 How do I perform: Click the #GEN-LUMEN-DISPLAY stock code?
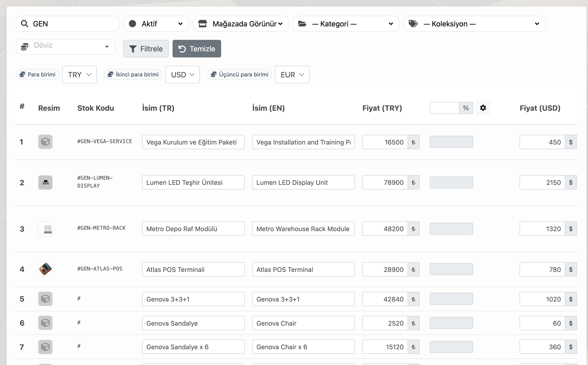95,182
